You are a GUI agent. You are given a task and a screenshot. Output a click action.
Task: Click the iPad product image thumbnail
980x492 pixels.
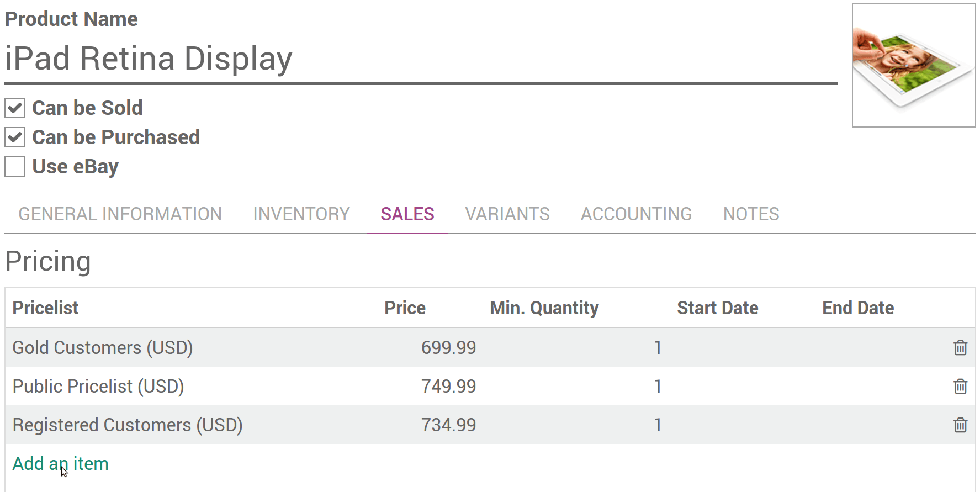point(913,66)
